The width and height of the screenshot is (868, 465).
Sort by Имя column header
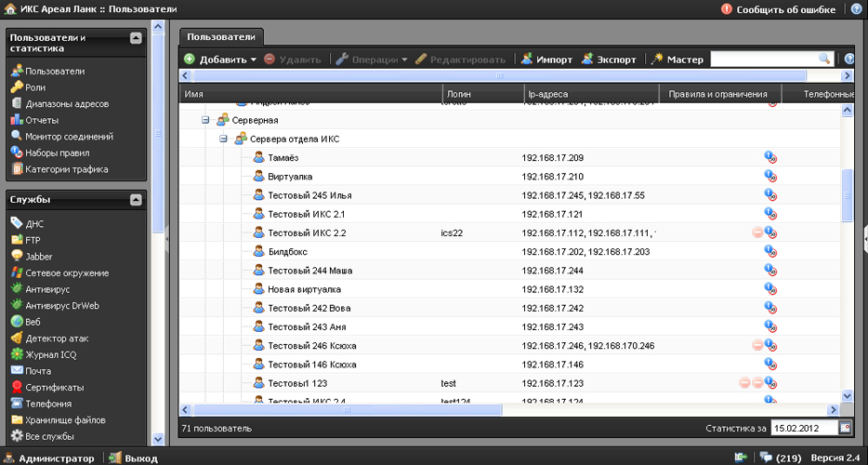coord(311,94)
